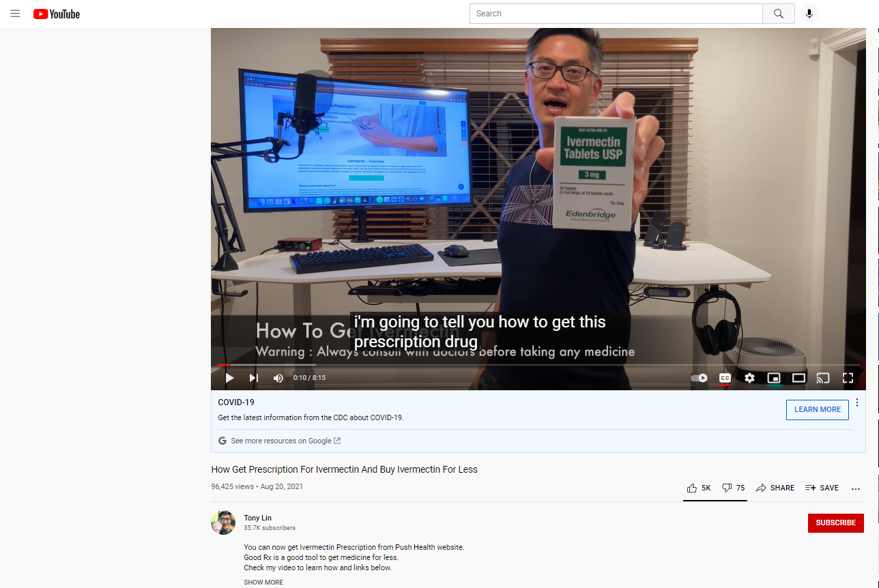Toggle autoplay off

point(699,378)
